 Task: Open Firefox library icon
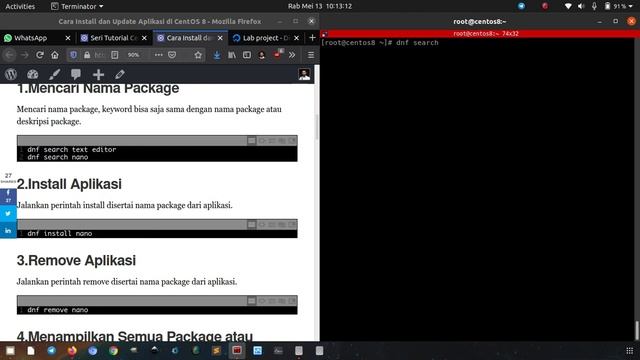(232, 55)
